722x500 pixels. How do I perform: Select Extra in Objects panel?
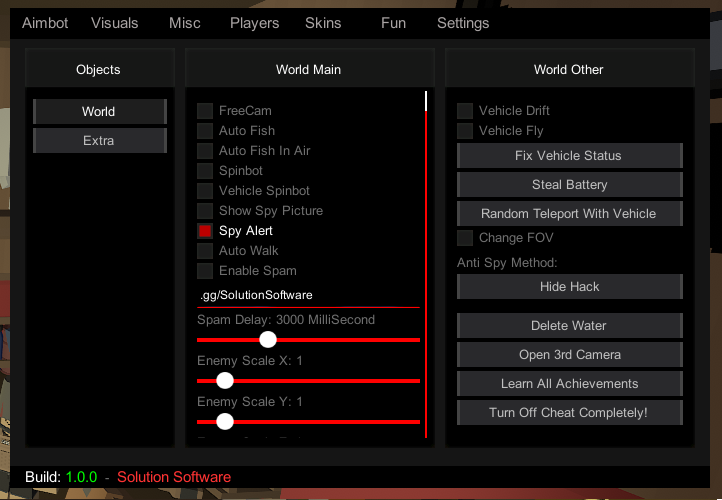(x=99, y=140)
